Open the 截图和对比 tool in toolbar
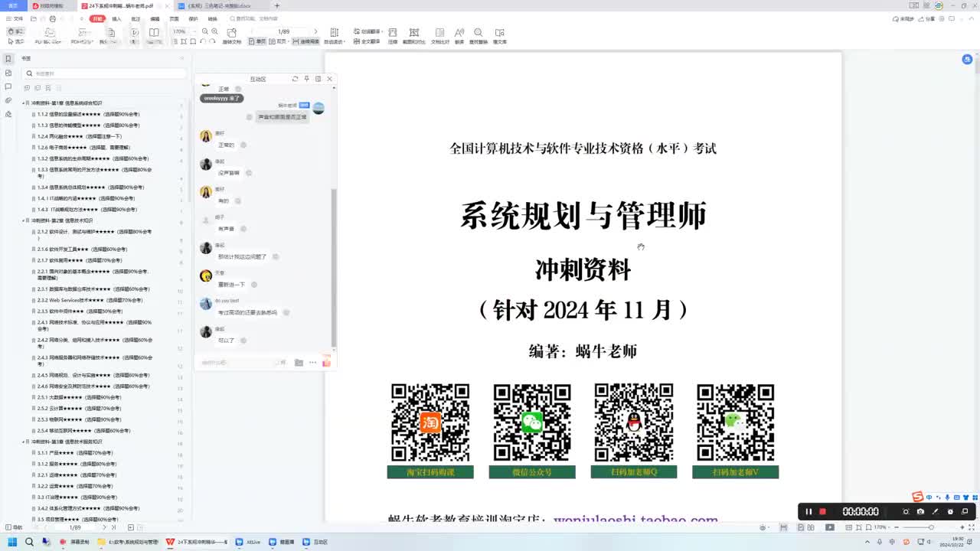 (414, 35)
